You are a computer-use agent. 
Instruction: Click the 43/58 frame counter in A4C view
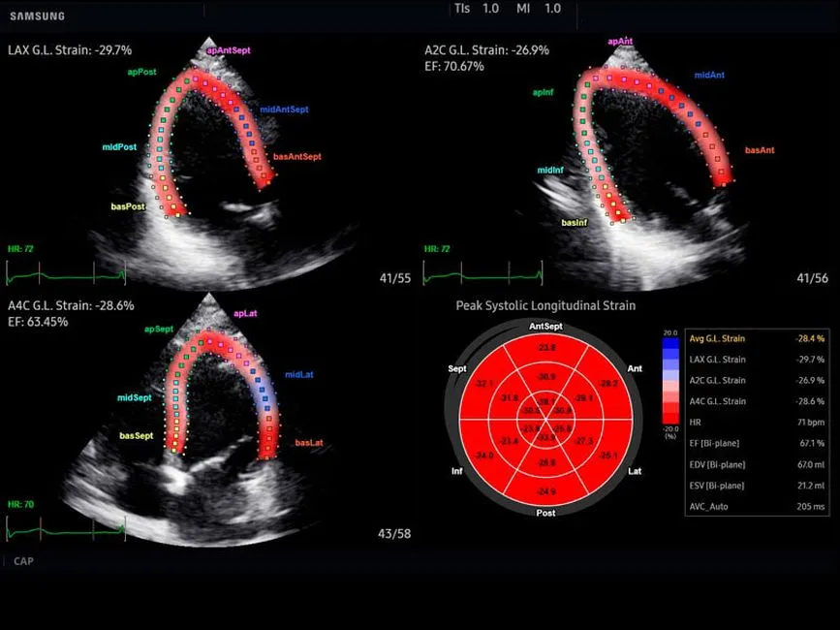pyautogui.click(x=394, y=534)
